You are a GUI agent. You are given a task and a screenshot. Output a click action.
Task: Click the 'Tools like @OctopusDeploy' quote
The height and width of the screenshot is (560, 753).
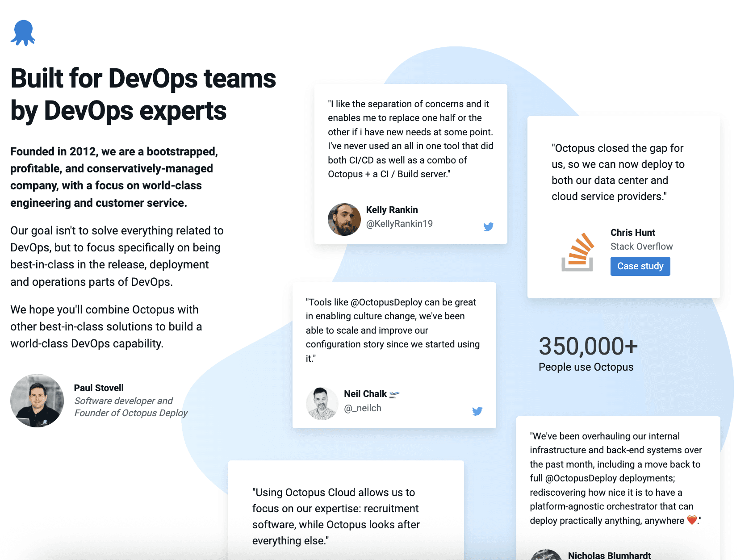393,330
